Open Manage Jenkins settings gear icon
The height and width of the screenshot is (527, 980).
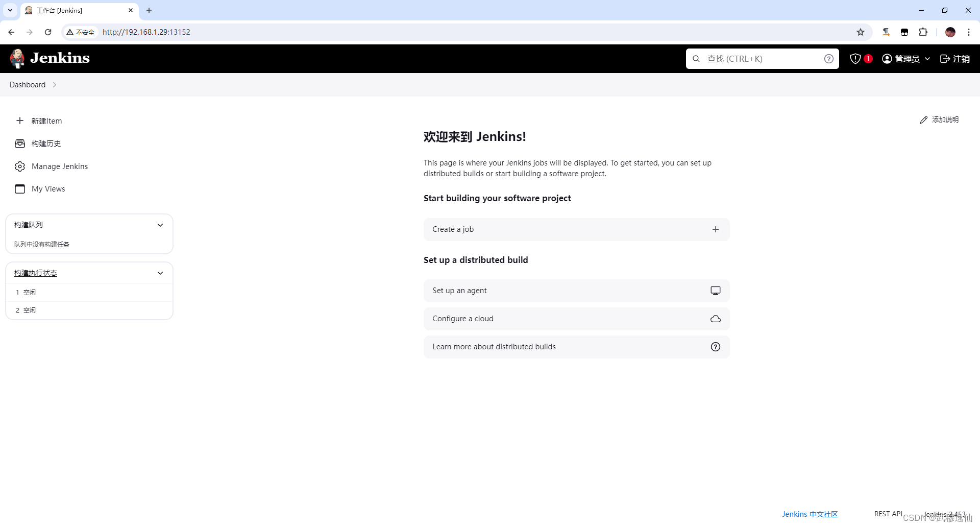pyautogui.click(x=20, y=166)
